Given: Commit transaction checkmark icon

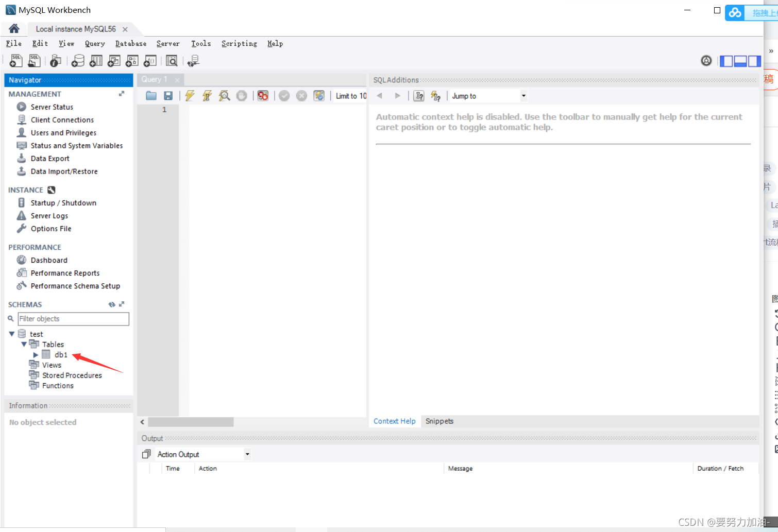Looking at the screenshot, I should (284, 96).
